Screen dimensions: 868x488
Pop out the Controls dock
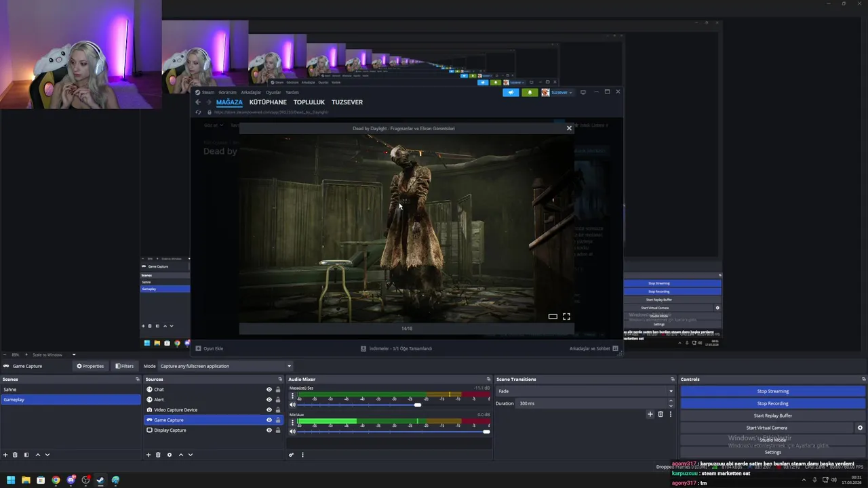(864, 380)
